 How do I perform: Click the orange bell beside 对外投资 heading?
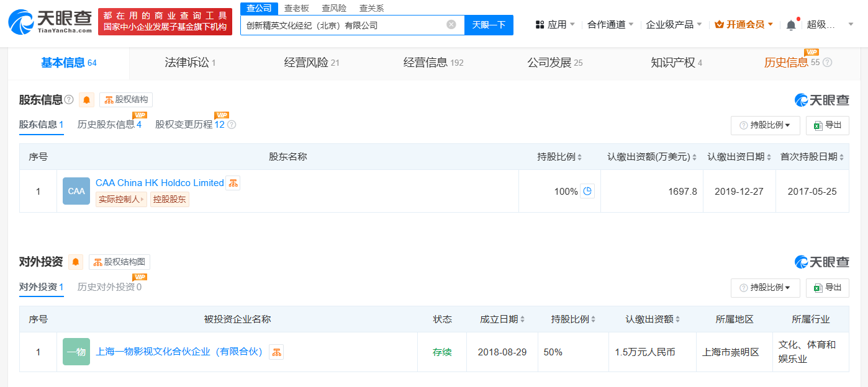pos(76,262)
